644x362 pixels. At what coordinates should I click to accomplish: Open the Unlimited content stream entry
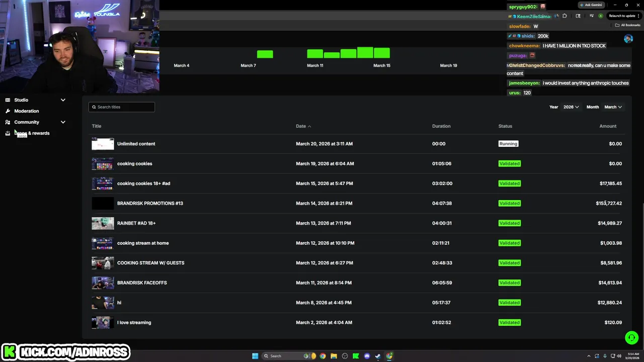[x=136, y=144]
